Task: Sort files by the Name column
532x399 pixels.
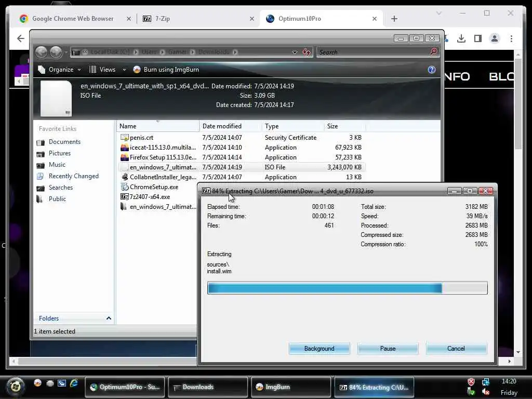Action: [158, 126]
